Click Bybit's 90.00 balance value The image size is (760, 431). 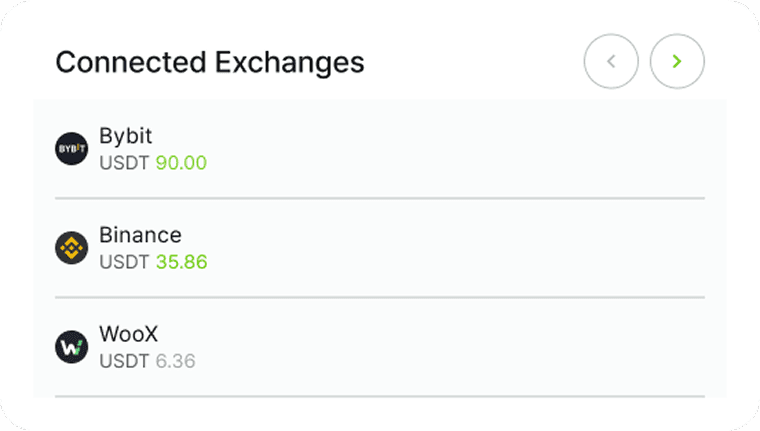point(181,162)
